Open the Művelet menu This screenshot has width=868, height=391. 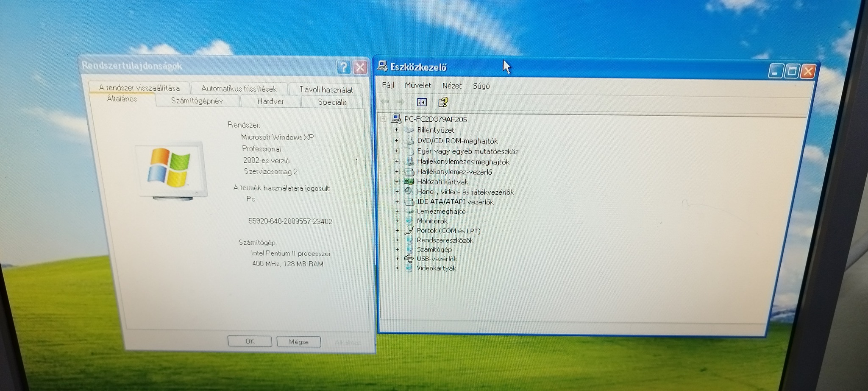coord(418,85)
